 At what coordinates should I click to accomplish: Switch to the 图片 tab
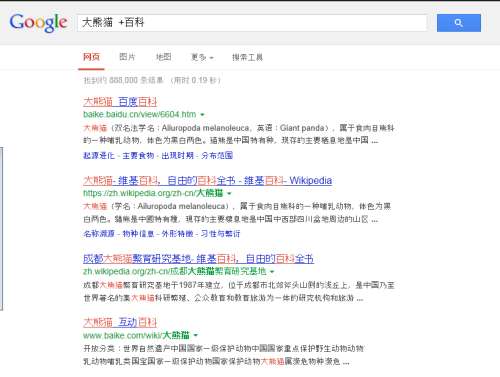pos(127,57)
